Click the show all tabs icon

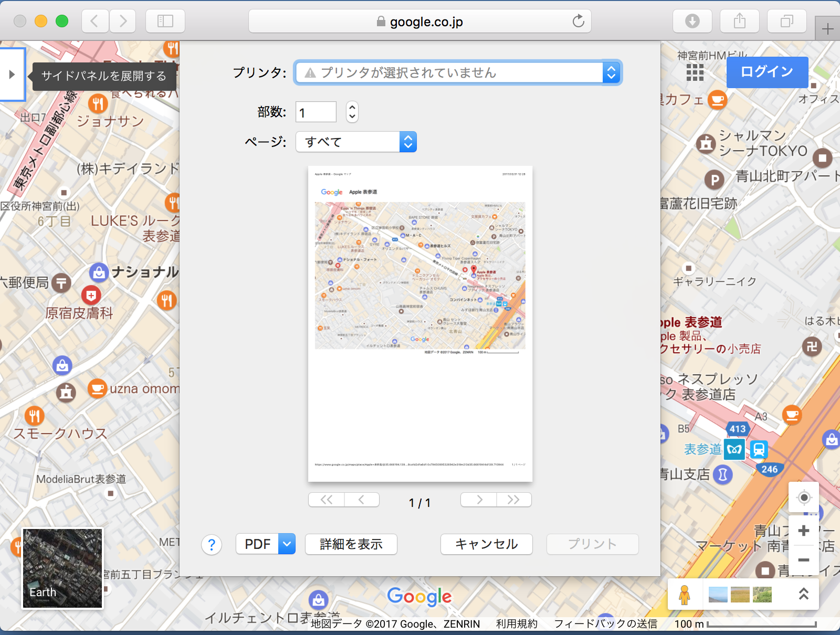point(786,21)
